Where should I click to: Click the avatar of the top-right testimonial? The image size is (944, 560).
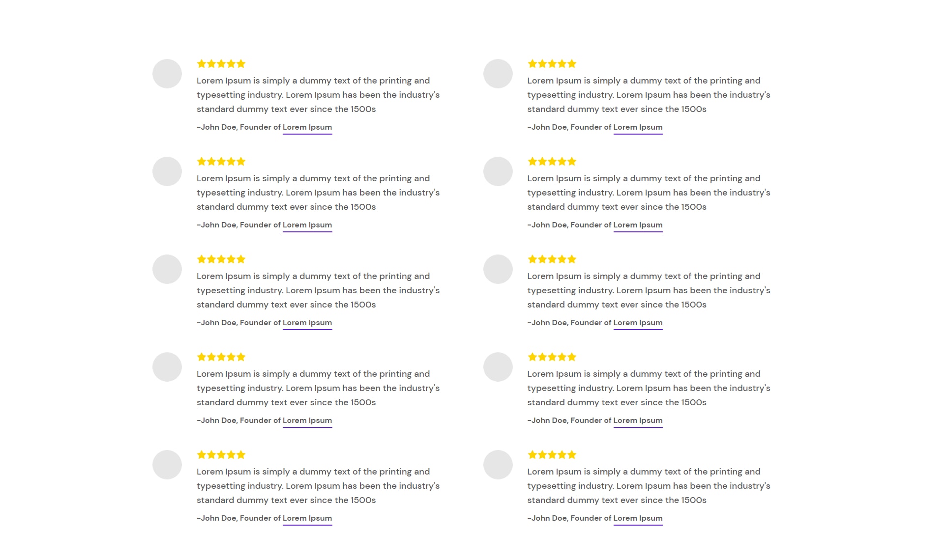coord(498,74)
